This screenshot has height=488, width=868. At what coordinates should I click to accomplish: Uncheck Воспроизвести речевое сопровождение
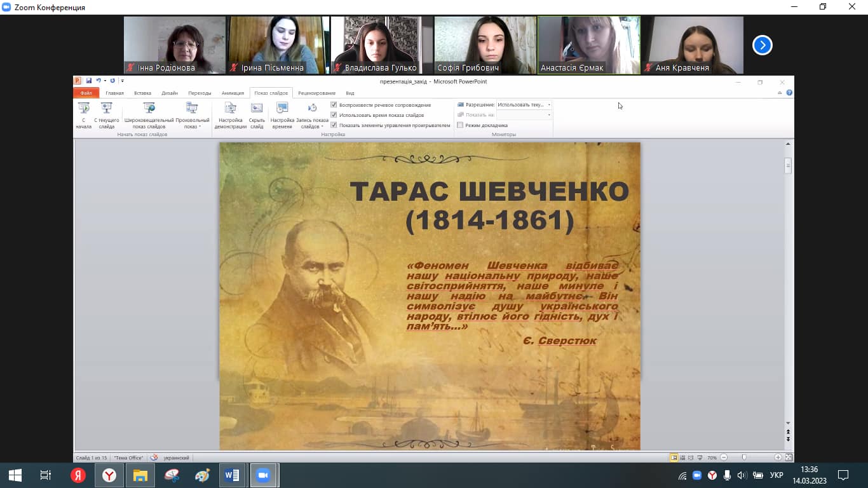pyautogui.click(x=334, y=105)
